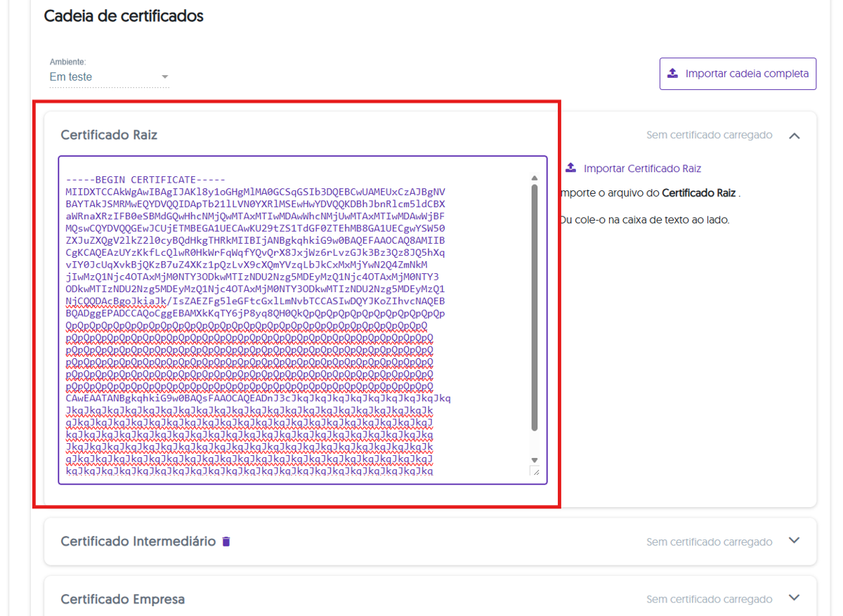This screenshot has height=616, width=843.
Task: Click the Certificado Raiz section title
Action: point(109,135)
